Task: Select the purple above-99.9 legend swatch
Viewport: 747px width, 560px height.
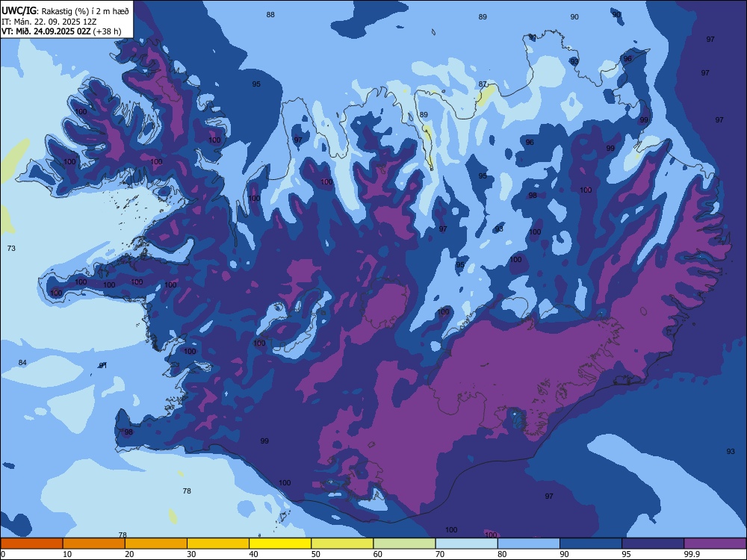Action: (x=715, y=544)
